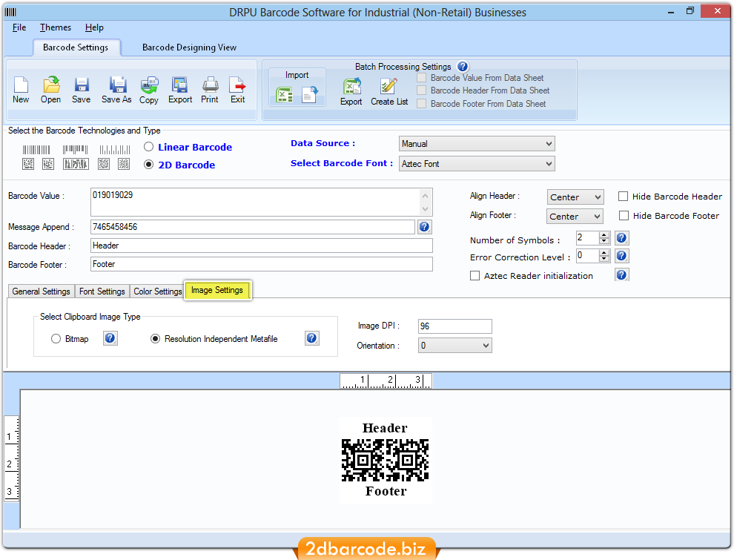This screenshot has height=560, width=734.
Task: Open the Orientation dropdown
Action: click(455, 346)
